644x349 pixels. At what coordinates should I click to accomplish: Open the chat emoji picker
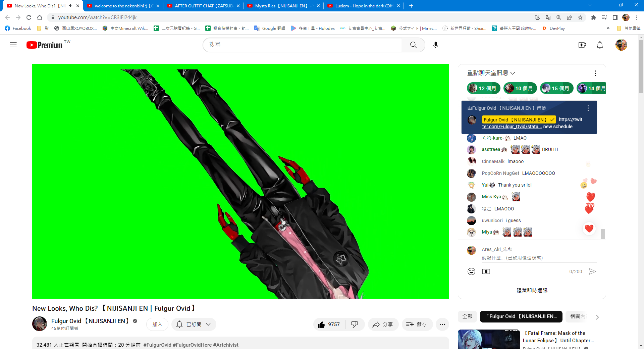pyautogui.click(x=471, y=271)
